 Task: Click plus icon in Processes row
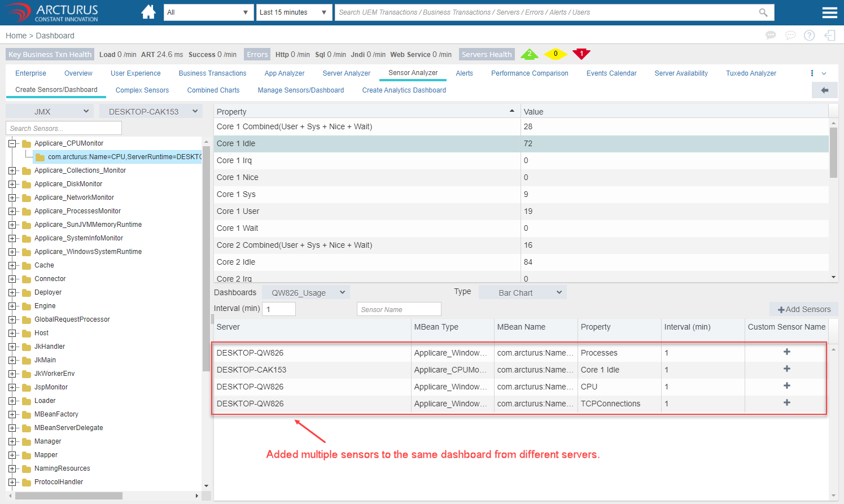coord(786,352)
